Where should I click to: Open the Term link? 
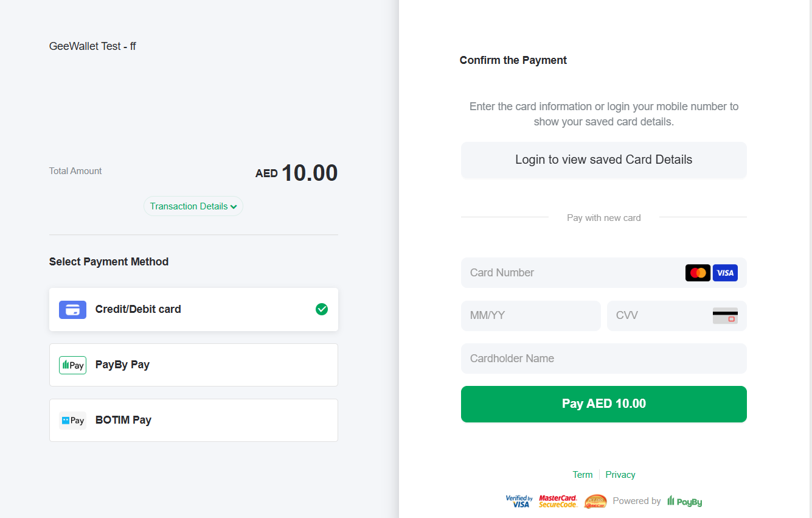click(582, 475)
